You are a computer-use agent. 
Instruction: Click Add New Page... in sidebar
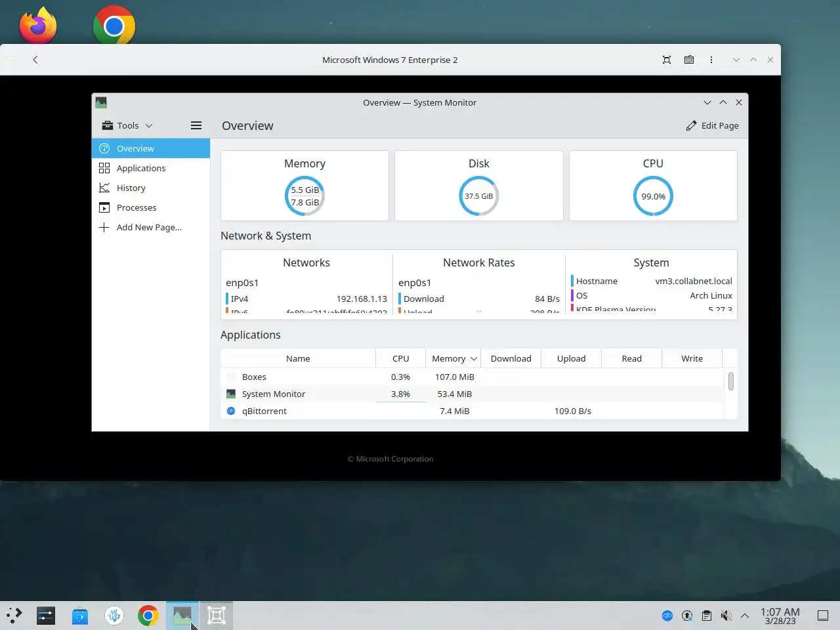point(151,227)
